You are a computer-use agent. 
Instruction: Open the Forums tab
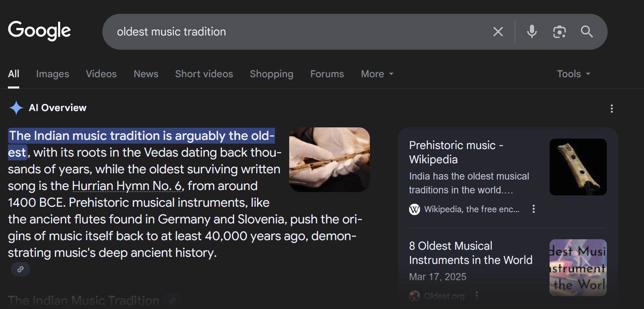click(x=327, y=74)
